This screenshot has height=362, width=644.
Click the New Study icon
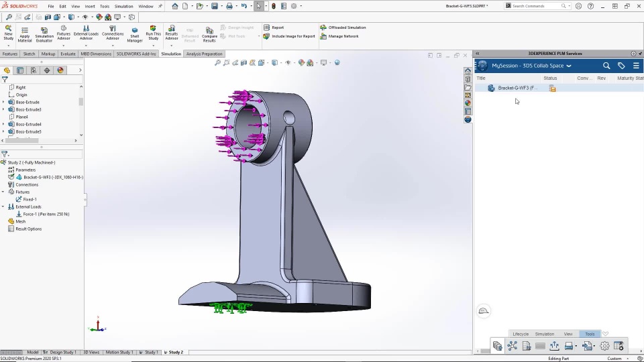point(8,33)
